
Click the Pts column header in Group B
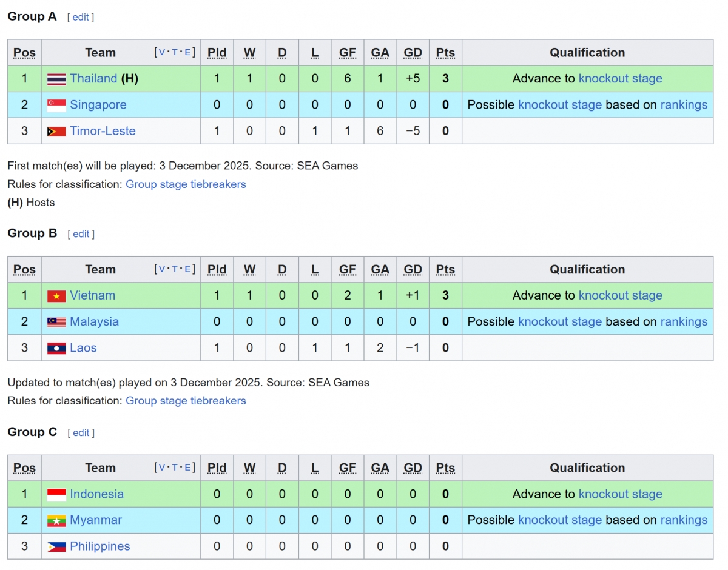click(445, 270)
